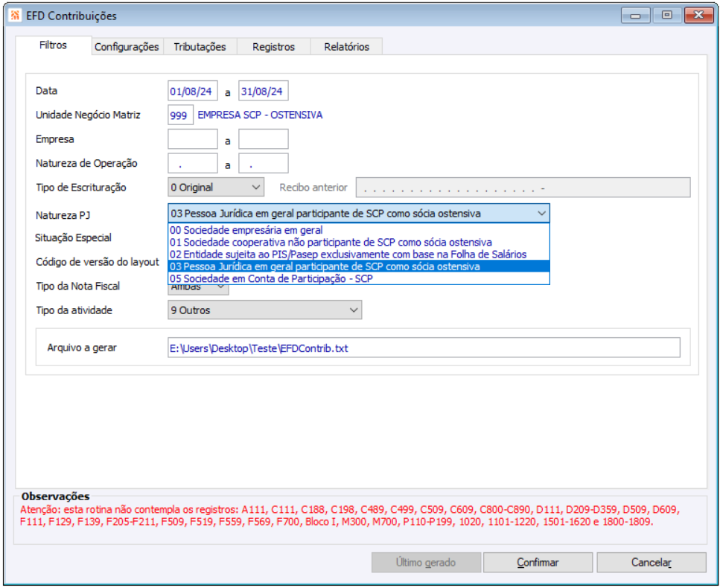
Task: Click the first Natureza de Operação field
Action: click(193, 163)
